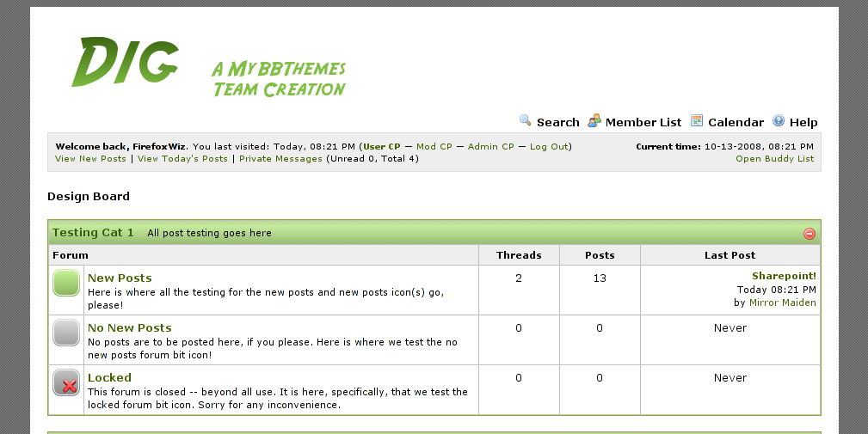Open the Admin CP link
The image size is (868, 434).
(490, 146)
